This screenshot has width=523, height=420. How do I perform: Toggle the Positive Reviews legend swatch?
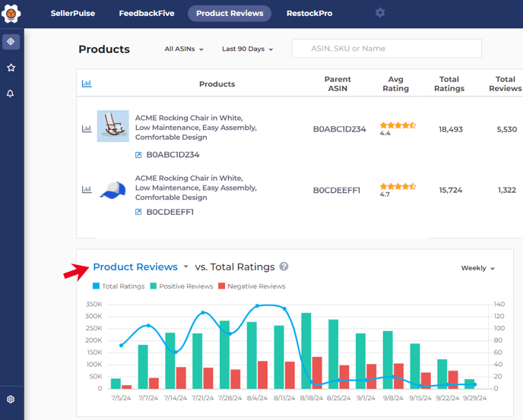coord(154,286)
